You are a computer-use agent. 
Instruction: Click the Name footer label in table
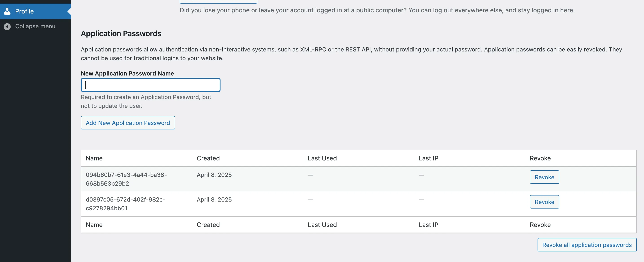pyautogui.click(x=94, y=225)
